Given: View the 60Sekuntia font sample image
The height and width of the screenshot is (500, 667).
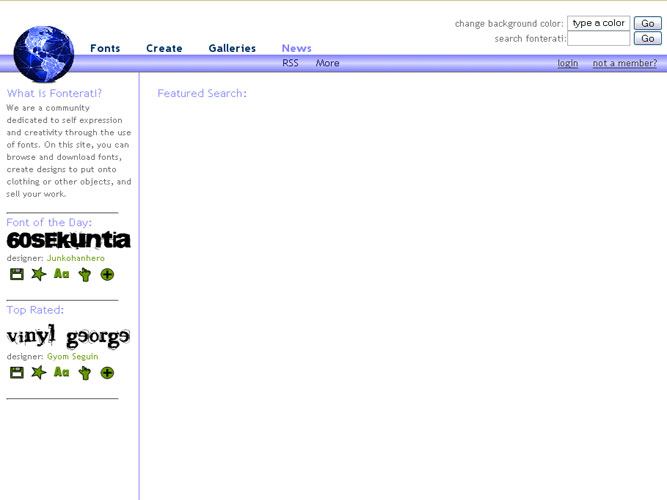Looking at the screenshot, I should point(68,240).
